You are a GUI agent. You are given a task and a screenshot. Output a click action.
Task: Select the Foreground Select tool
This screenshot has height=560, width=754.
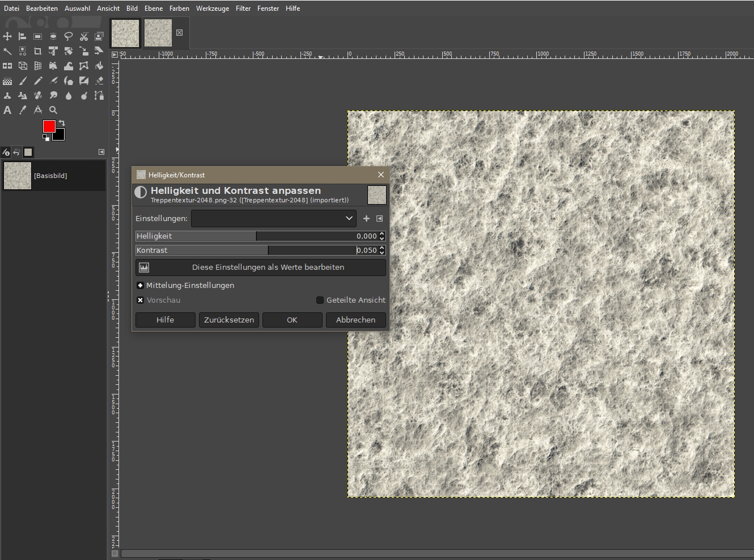point(99,36)
